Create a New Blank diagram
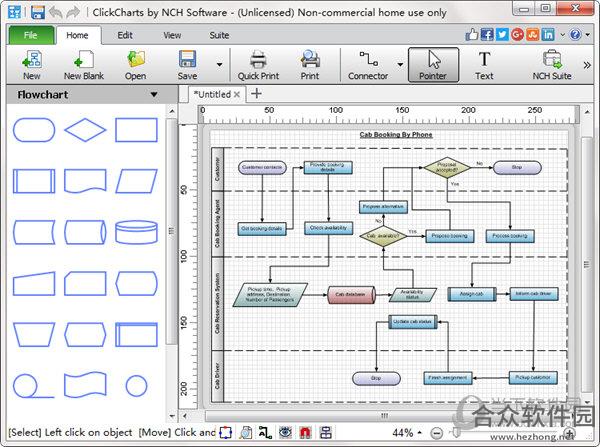This screenshot has width=600, height=447. click(x=84, y=65)
